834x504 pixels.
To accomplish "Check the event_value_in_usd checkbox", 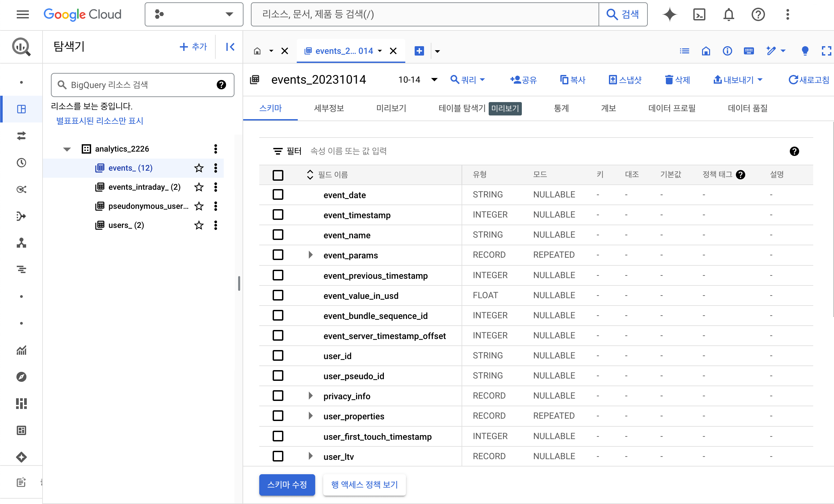I will point(278,295).
